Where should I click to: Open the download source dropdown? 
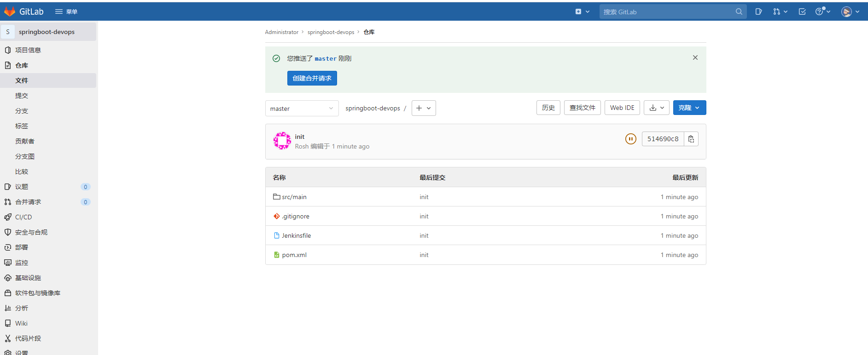point(657,108)
